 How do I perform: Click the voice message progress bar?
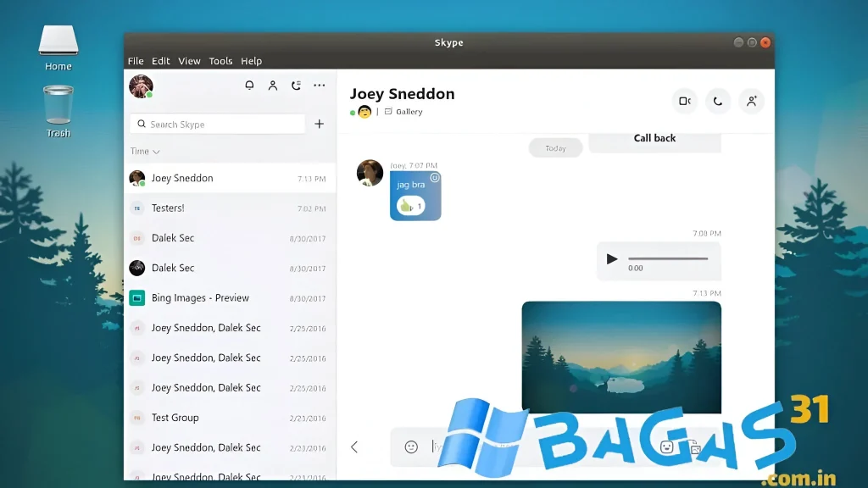pyautogui.click(x=668, y=258)
